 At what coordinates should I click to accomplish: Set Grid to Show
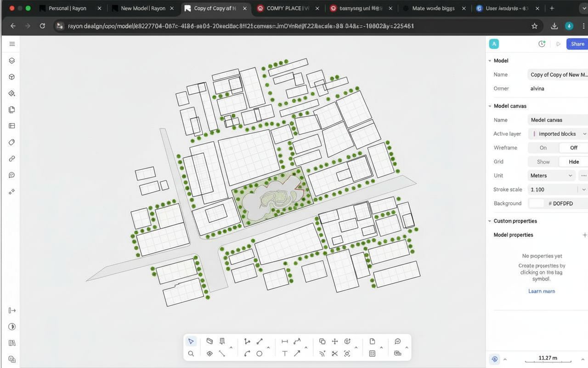tap(543, 161)
